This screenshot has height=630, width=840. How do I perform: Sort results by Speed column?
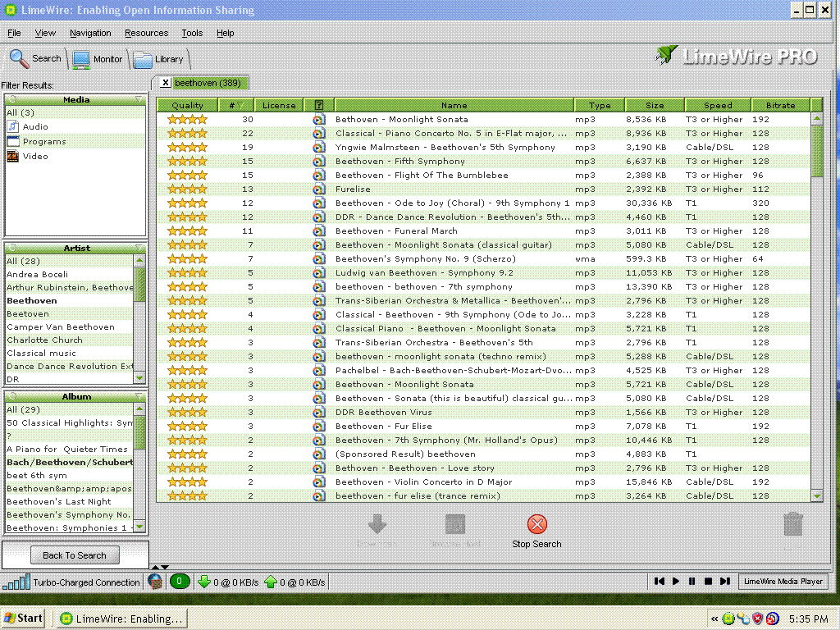click(718, 105)
